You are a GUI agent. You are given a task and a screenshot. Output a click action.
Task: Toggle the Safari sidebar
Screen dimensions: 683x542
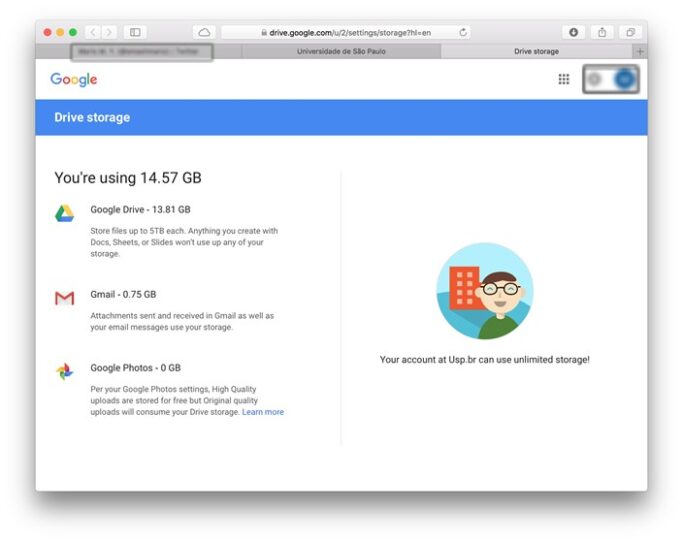[x=135, y=32]
